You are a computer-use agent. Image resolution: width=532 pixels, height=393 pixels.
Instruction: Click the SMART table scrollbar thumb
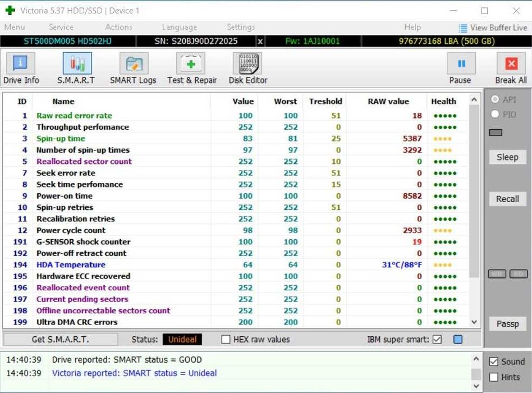(x=474, y=191)
